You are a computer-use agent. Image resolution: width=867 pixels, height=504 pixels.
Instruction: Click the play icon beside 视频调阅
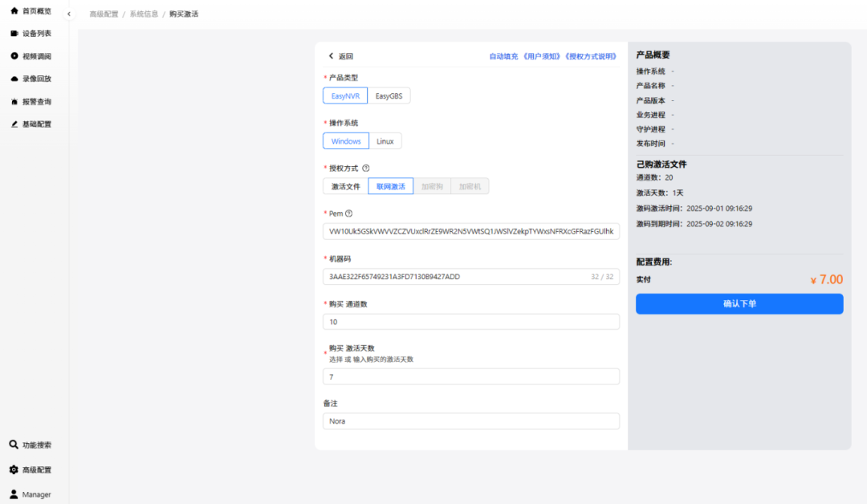[14, 56]
